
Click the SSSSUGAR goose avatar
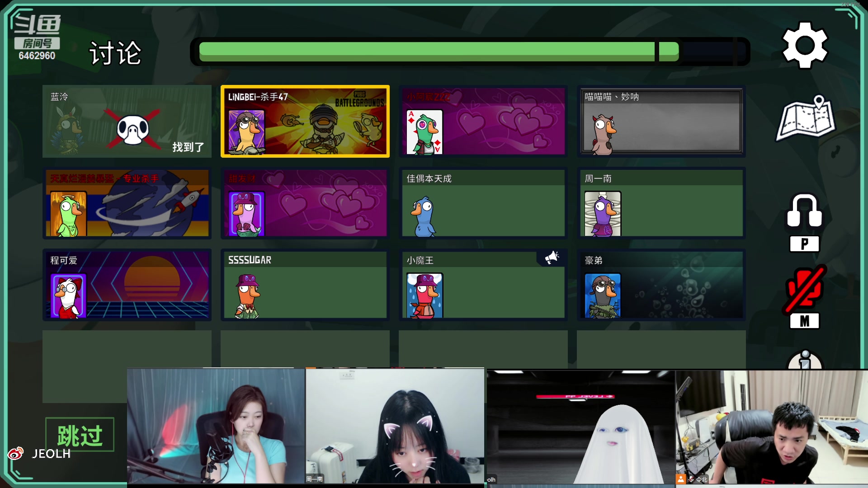(x=247, y=296)
